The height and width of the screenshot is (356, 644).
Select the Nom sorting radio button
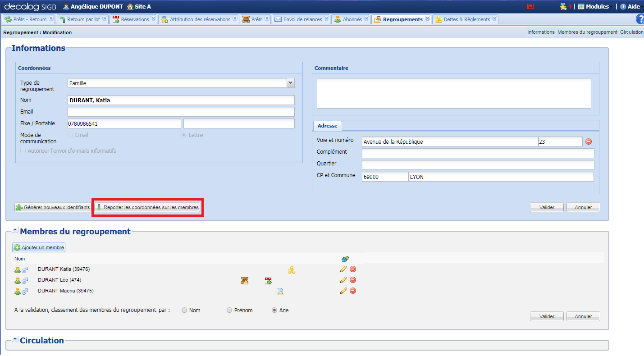pos(184,310)
